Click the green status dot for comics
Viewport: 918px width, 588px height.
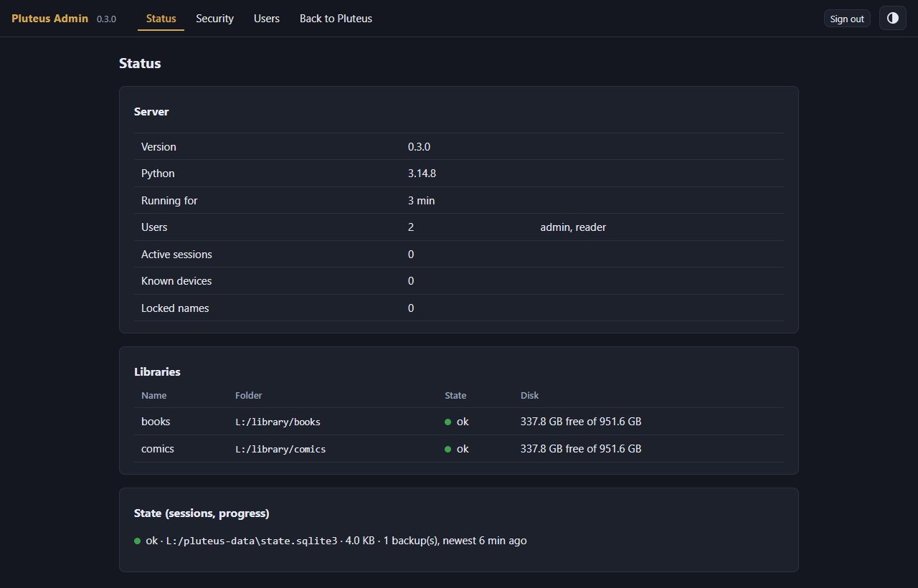pyautogui.click(x=448, y=450)
